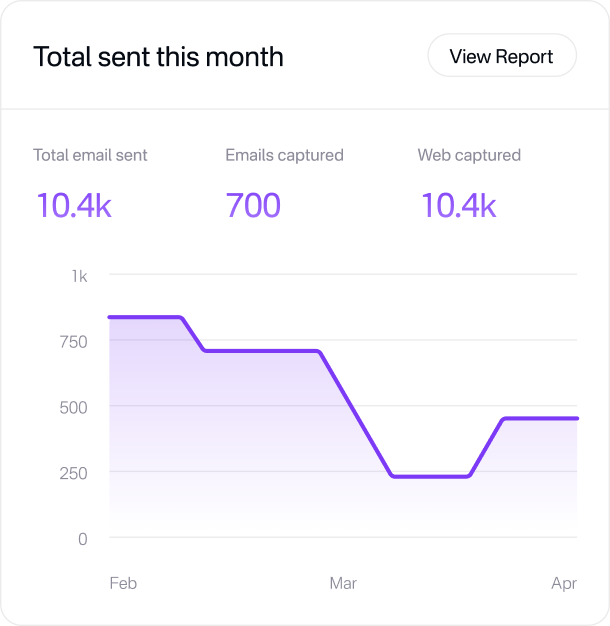Click the 250 y-axis label
The height and width of the screenshot is (626, 610).
[x=73, y=473]
